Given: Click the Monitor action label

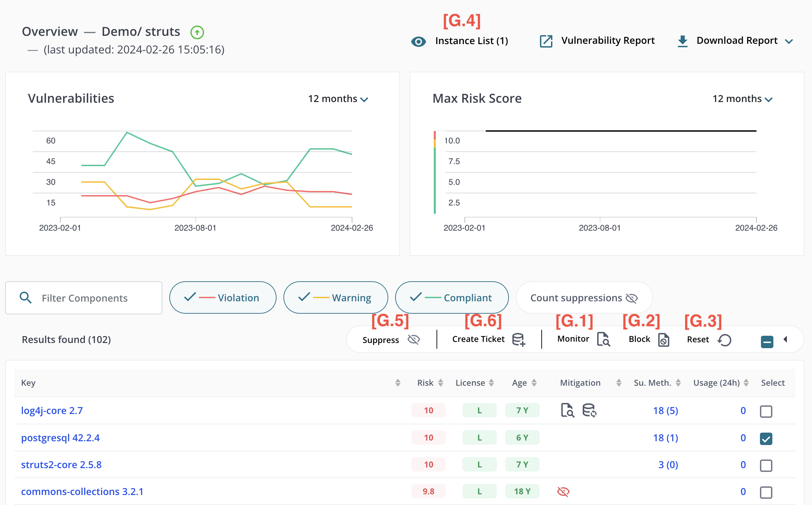Looking at the screenshot, I should [573, 339].
